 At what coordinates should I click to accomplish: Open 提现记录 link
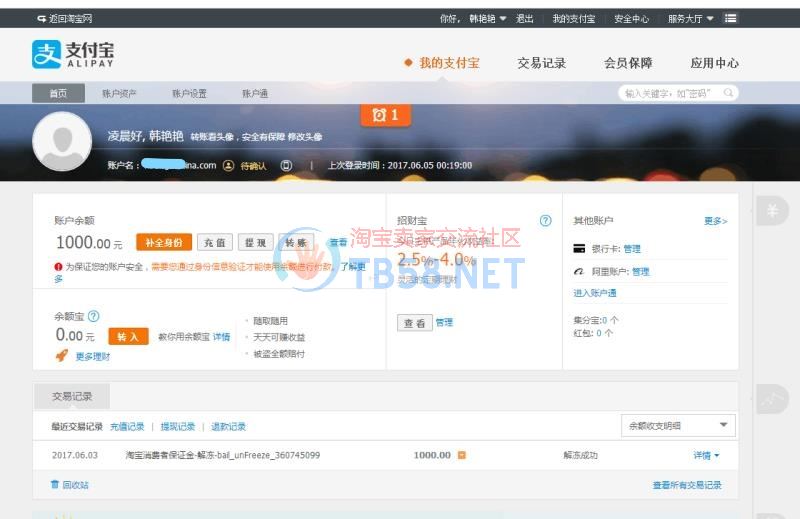(178, 427)
